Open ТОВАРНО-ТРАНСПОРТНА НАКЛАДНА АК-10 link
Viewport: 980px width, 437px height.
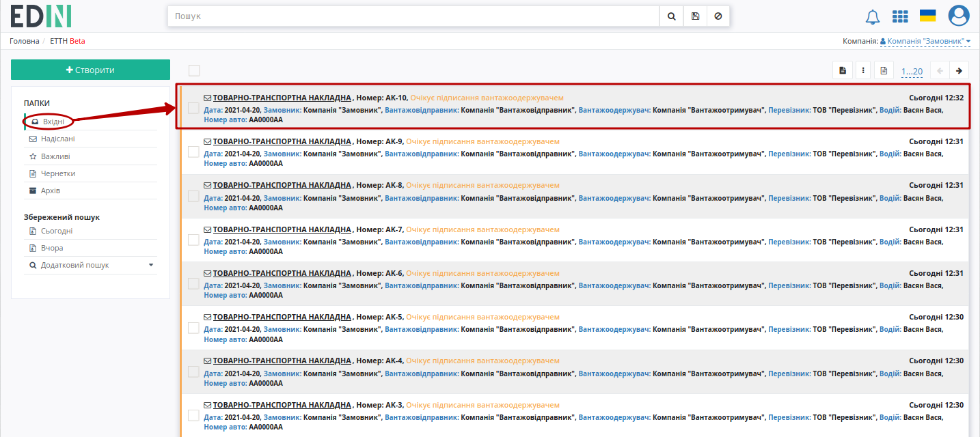point(282,98)
